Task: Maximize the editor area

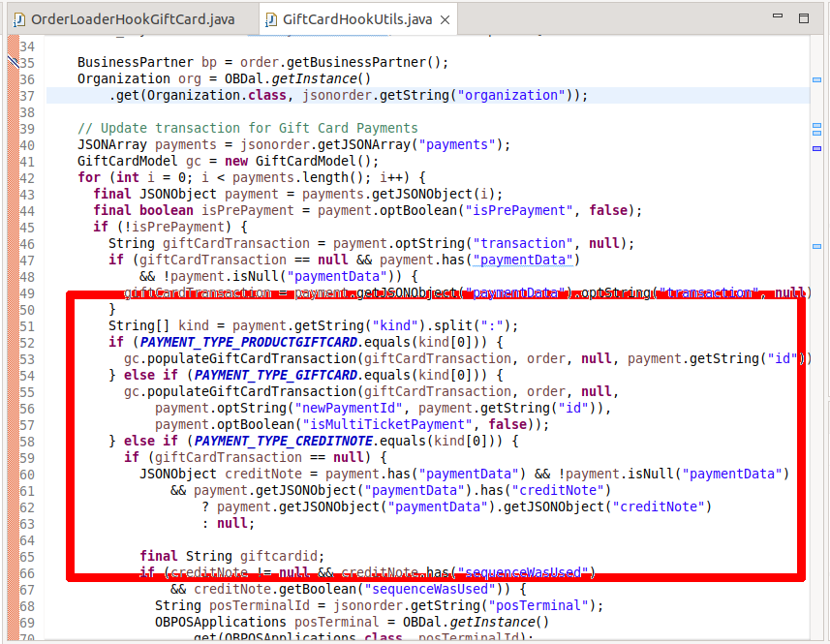Action: tap(806, 17)
